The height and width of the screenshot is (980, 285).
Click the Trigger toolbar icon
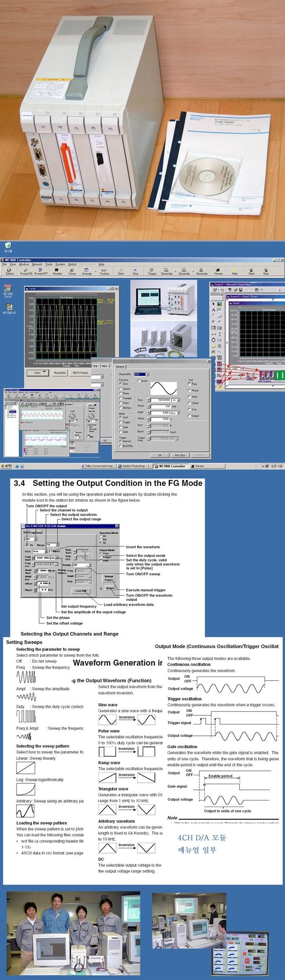tap(152, 271)
